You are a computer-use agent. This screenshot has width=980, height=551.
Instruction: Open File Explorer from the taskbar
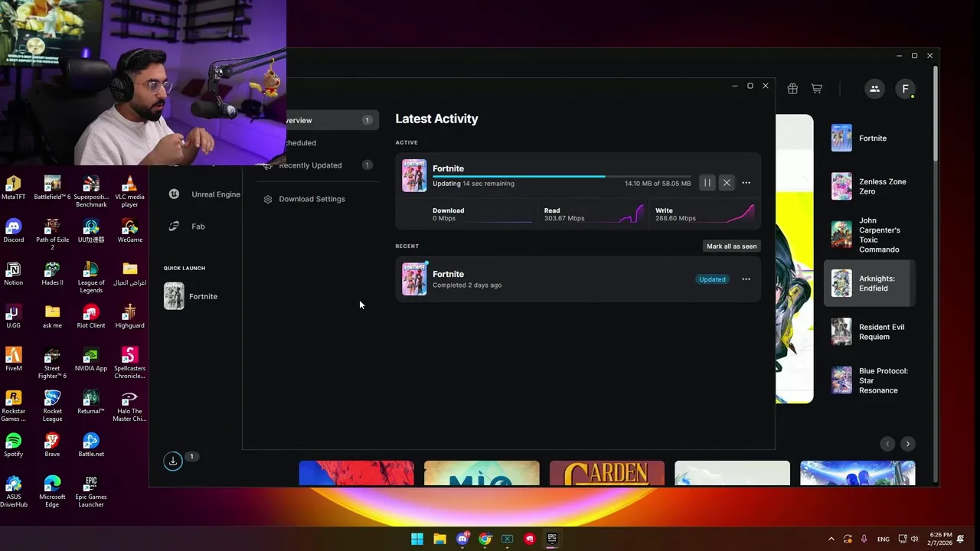pos(439,539)
